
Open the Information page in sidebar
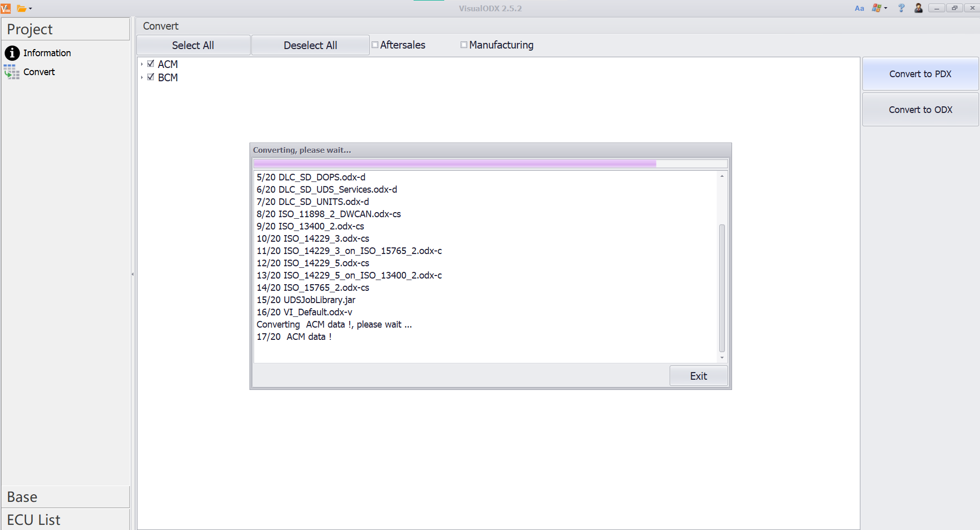click(x=47, y=53)
